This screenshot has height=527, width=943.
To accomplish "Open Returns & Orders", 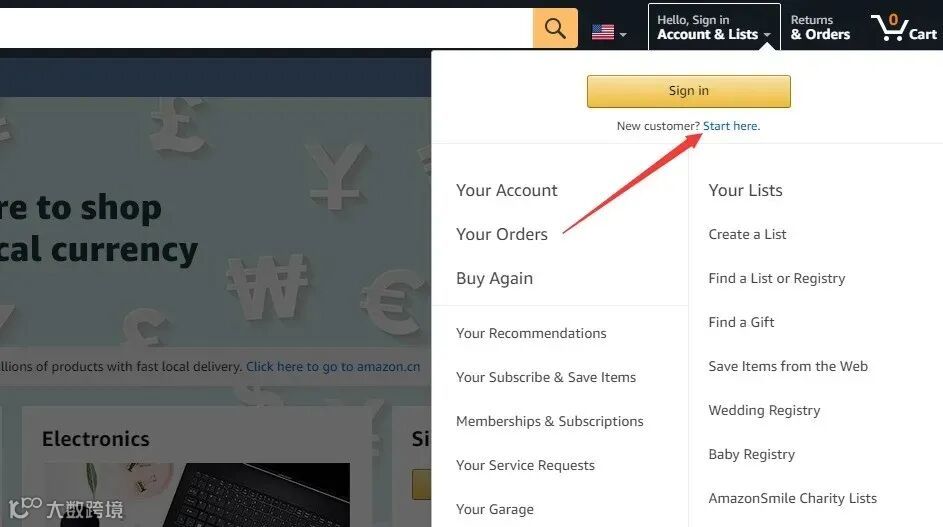I will point(820,28).
